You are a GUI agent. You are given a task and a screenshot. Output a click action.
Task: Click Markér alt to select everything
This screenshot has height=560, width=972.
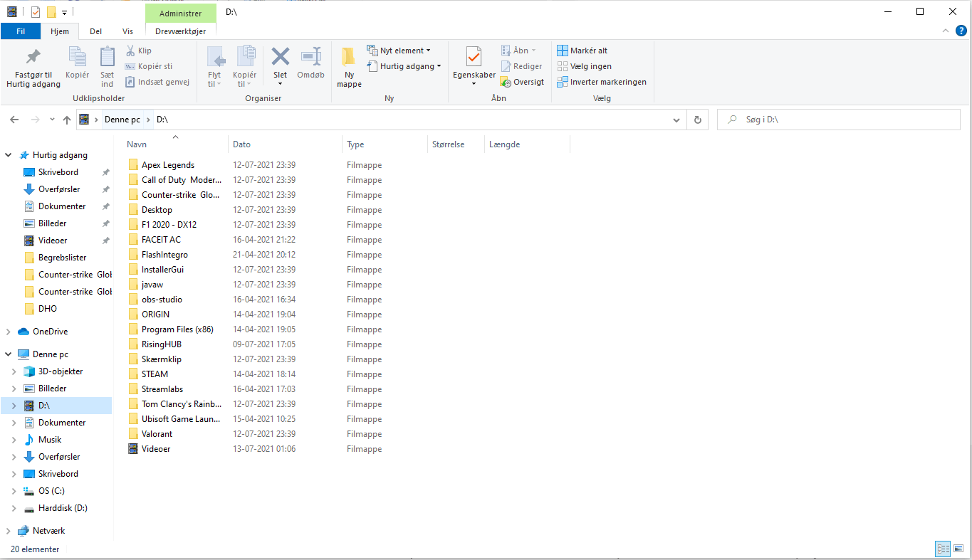(582, 51)
